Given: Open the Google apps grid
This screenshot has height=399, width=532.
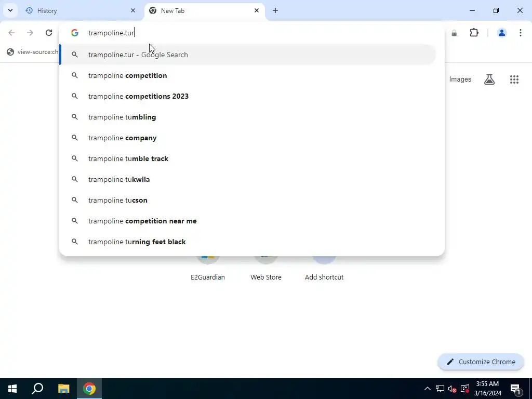Looking at the screenshot, I should tap(514, 79).
